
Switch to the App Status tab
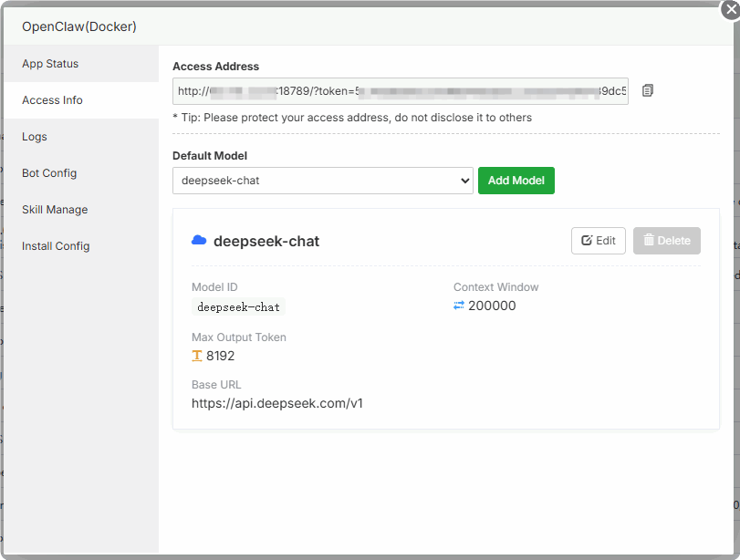point(50,64)
